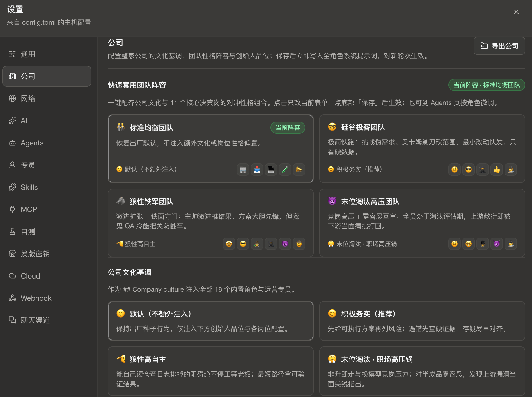Viewport: 532px width, 397px height.
Task: Select the 积极务实（推荐）culture option card
Action: coord(422,321)
